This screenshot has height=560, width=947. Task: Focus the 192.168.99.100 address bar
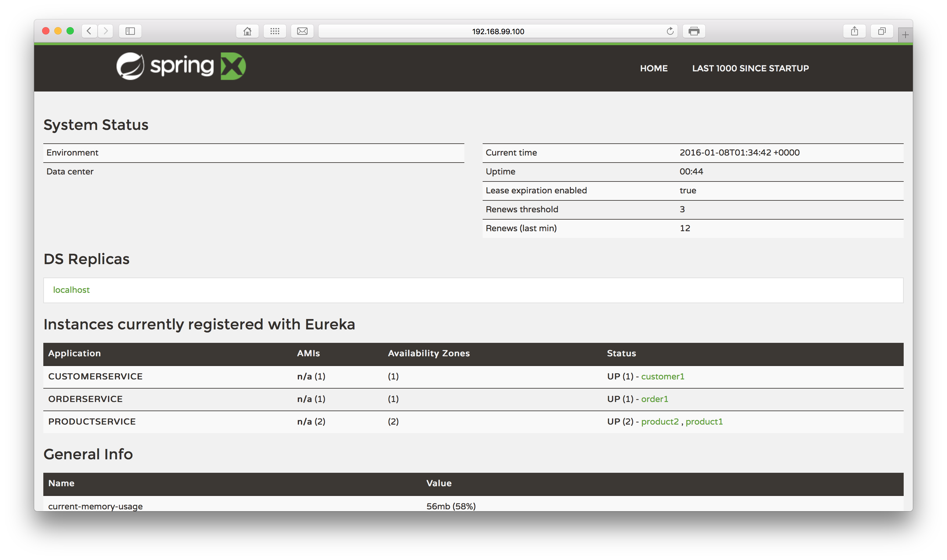click(498, 31)
